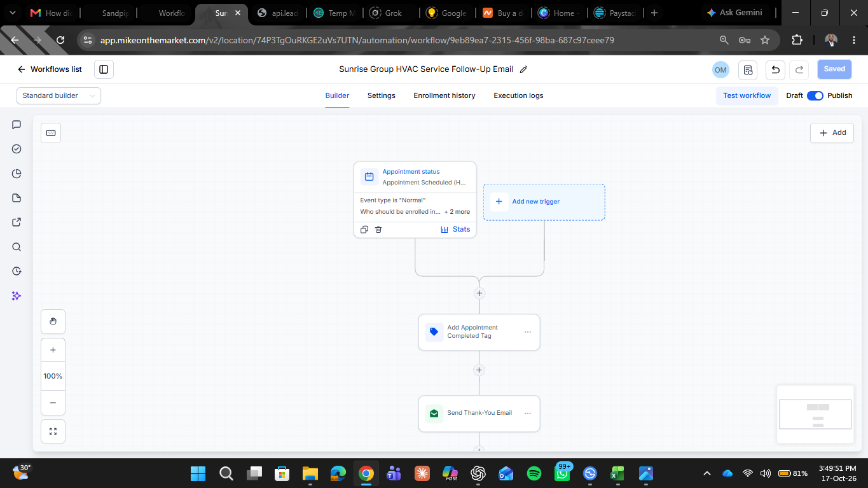Toggle the Draft/Publish switch

click(815, 95)
